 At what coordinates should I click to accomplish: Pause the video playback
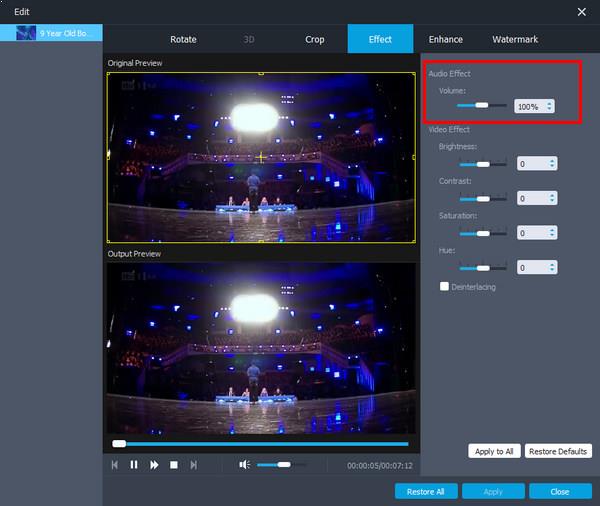(134, 465)
